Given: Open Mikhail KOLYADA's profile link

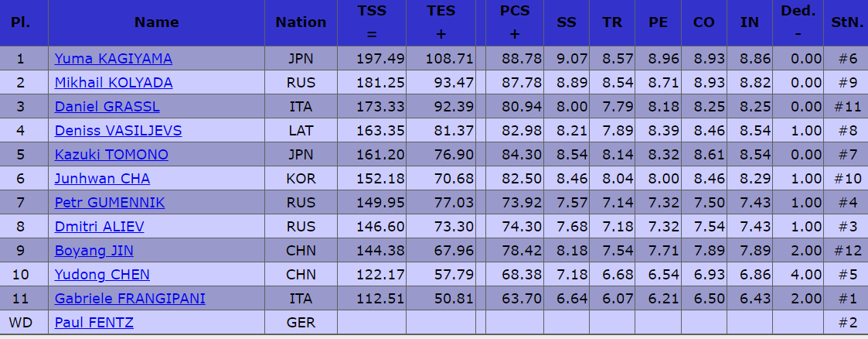Looking at the screenshot, I should coord(113,83).
